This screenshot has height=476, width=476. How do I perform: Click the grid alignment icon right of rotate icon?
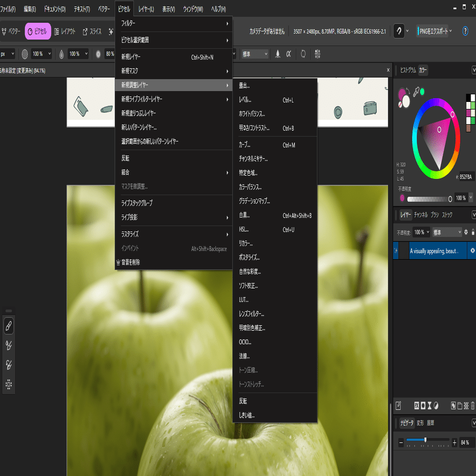coord(318,54)
